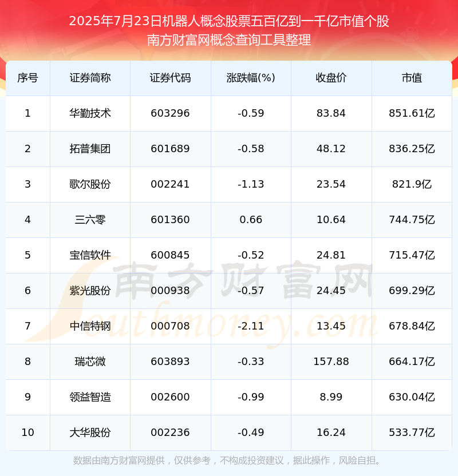Click closing price 16.24
This screenshot has height=476, width=458.
pyautogui.click(x=331, y=433)
